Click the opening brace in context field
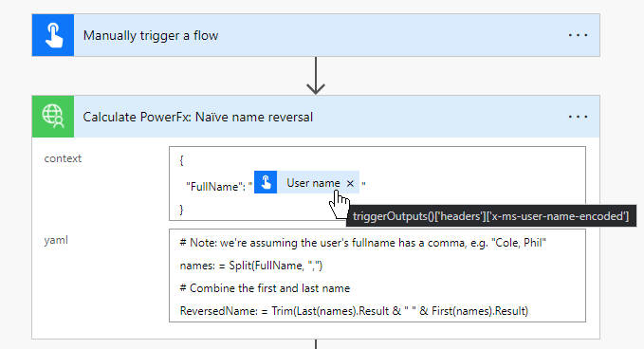The width and height of the screenshot is (644, 349). [x=181, y=160]
